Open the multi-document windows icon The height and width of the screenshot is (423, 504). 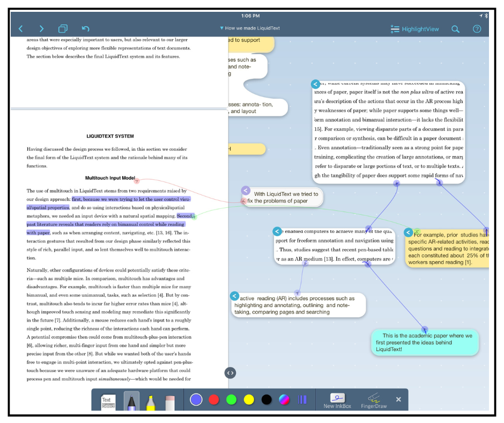(x=63, y=29)
